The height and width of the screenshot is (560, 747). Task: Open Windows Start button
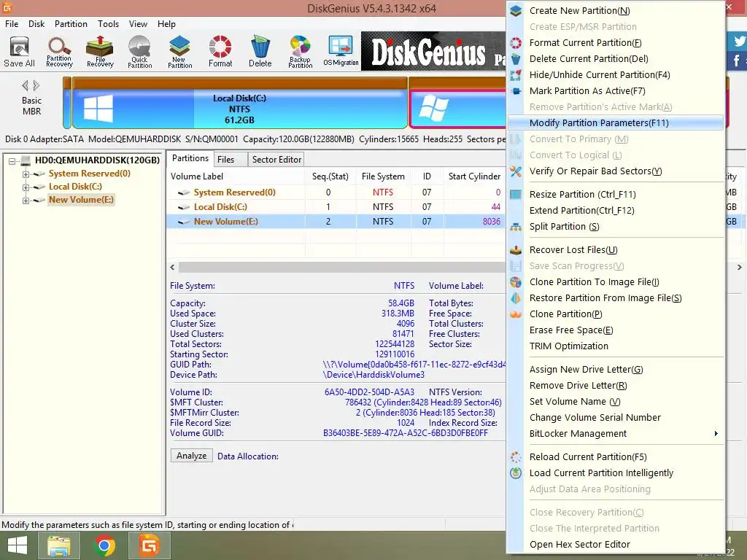coord(18,545)
